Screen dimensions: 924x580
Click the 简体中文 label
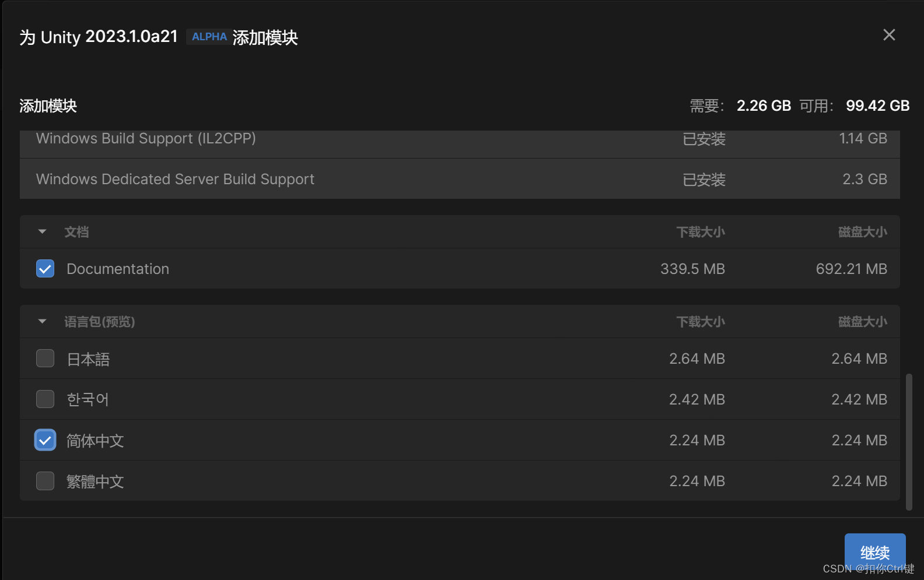[x=95, y=441]
